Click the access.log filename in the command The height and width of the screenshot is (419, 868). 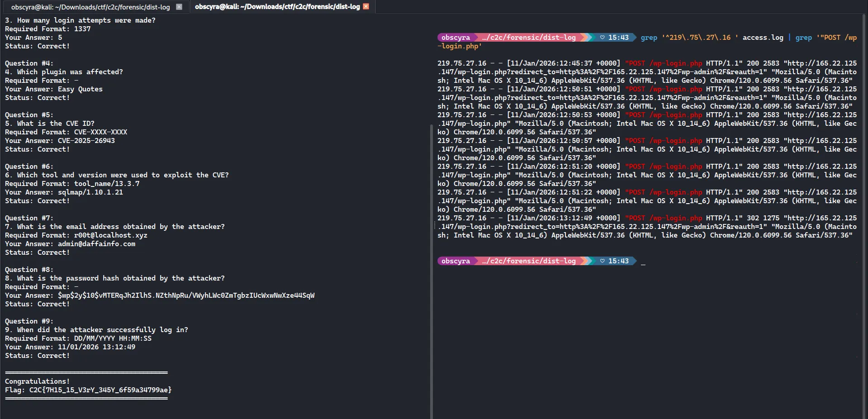tap(763, 38)
